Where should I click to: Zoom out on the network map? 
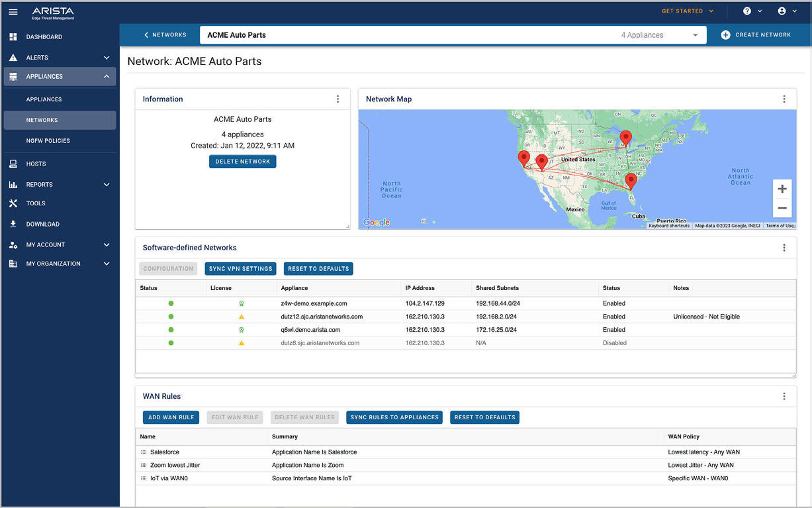pyautogui.click(x=782, y=208)
